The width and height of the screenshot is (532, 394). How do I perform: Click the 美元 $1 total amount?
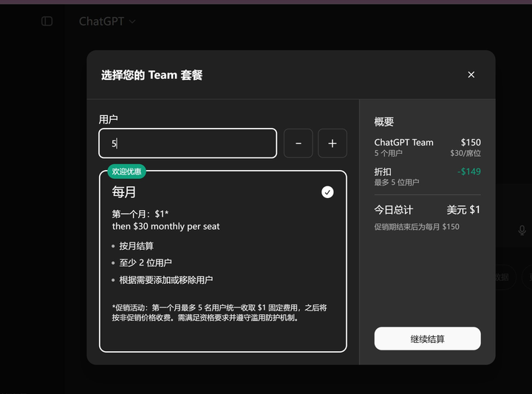463,210
